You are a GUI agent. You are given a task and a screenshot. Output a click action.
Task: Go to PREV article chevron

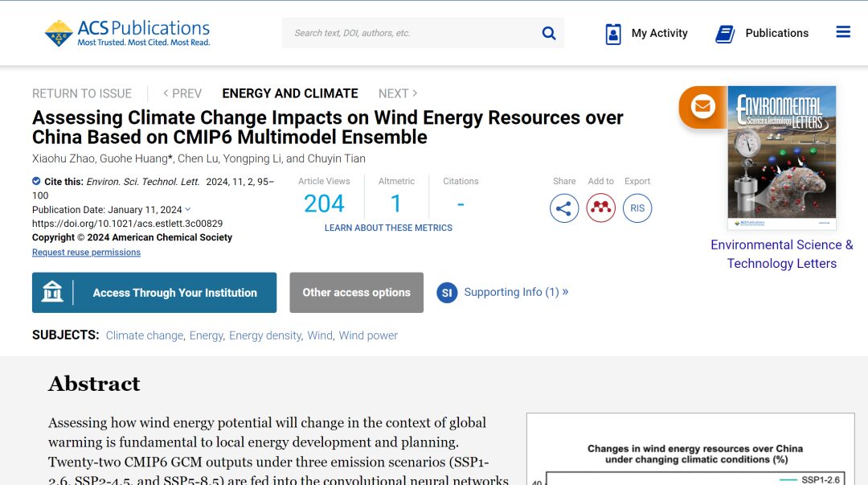tap(166, 93)
